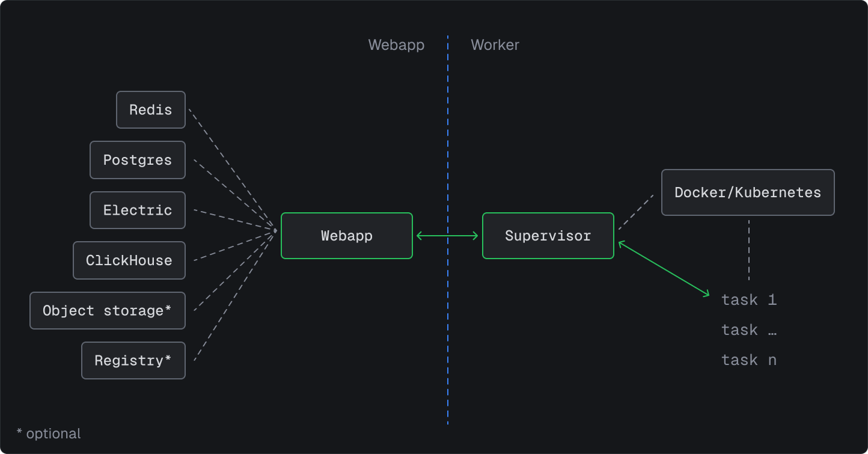Screen dimensions: 868x454
Task: Expand the task n entry
Action: (749, 360)
